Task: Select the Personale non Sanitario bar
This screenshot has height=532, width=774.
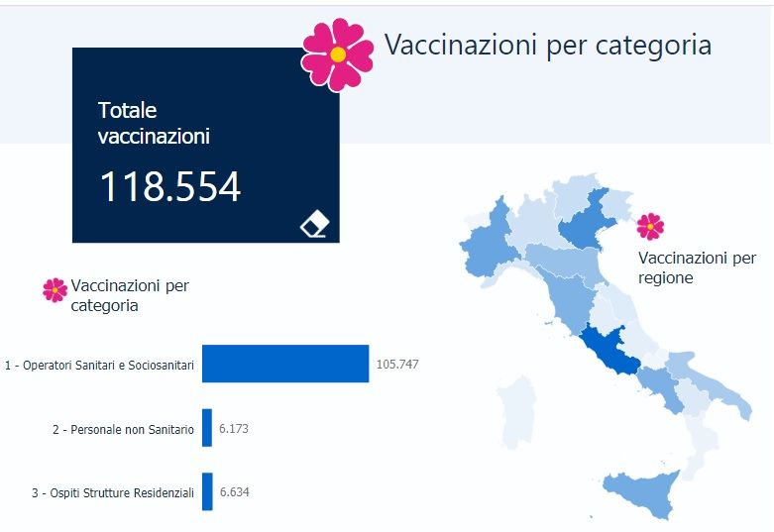Action: 207,428
